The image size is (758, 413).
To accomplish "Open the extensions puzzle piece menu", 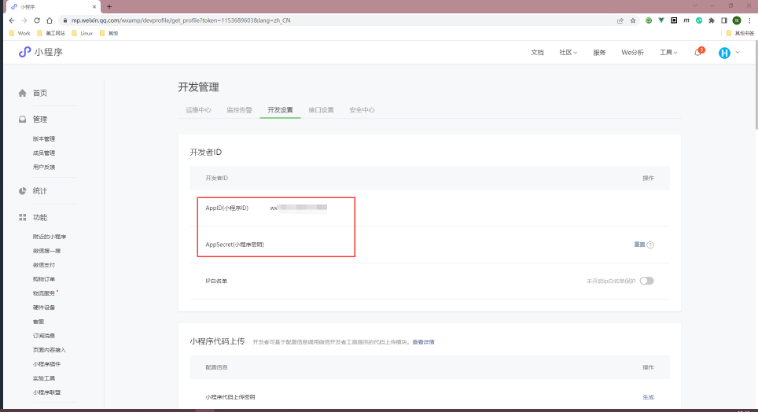I will point(712,20).
